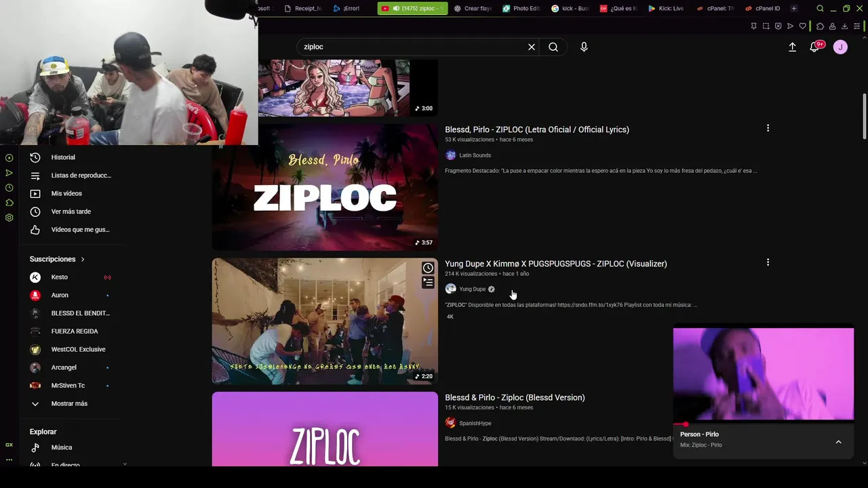Image resolution: width=868 pixels, height=488 pixels.
Task: Clear the ziploc search text
Action: (532, 47)
